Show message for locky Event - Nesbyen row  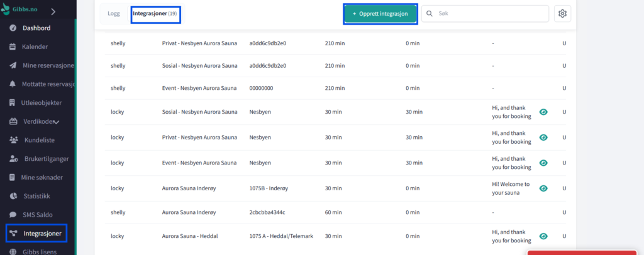(543, 163)
